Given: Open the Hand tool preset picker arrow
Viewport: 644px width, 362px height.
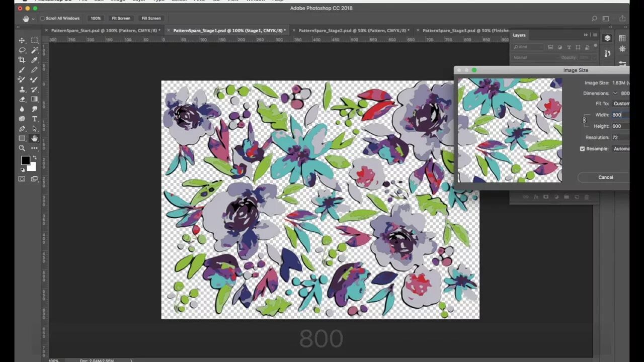Looking at the screenshot, I should (33, 19).
